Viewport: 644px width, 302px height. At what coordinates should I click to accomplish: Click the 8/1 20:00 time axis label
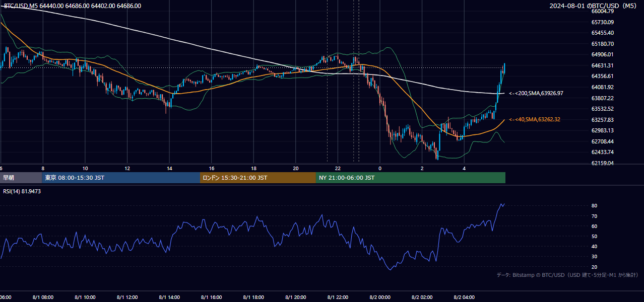coord(296,297)
